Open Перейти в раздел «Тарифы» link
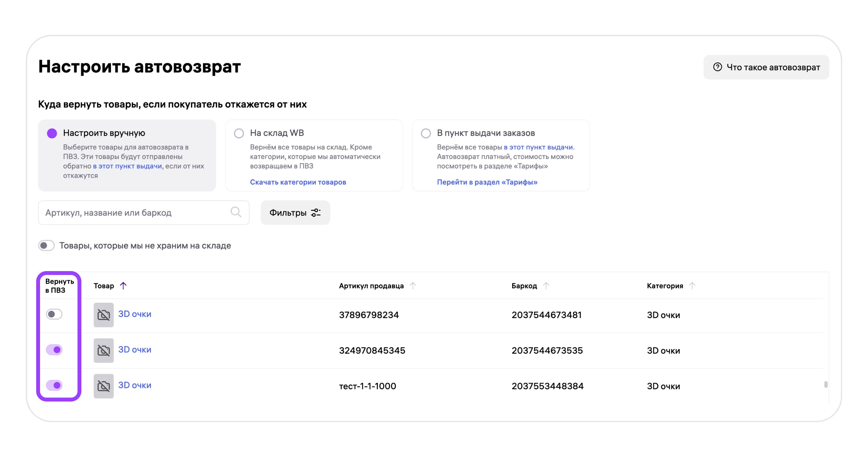 point(487,182)
